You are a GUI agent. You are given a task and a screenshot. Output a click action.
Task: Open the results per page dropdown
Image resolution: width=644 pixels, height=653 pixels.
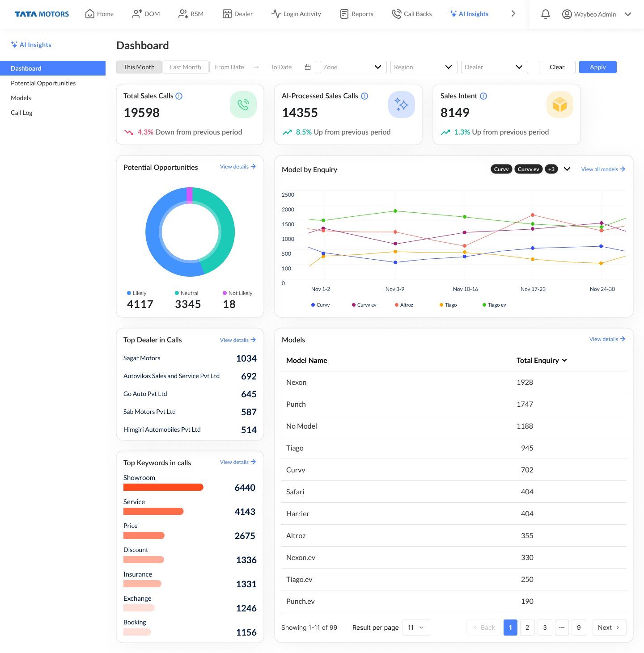(x=416, y=628)
